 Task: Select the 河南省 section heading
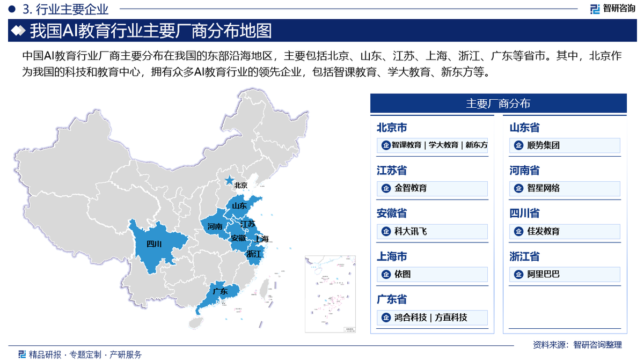pyautogui.click(x=524, y=171)
